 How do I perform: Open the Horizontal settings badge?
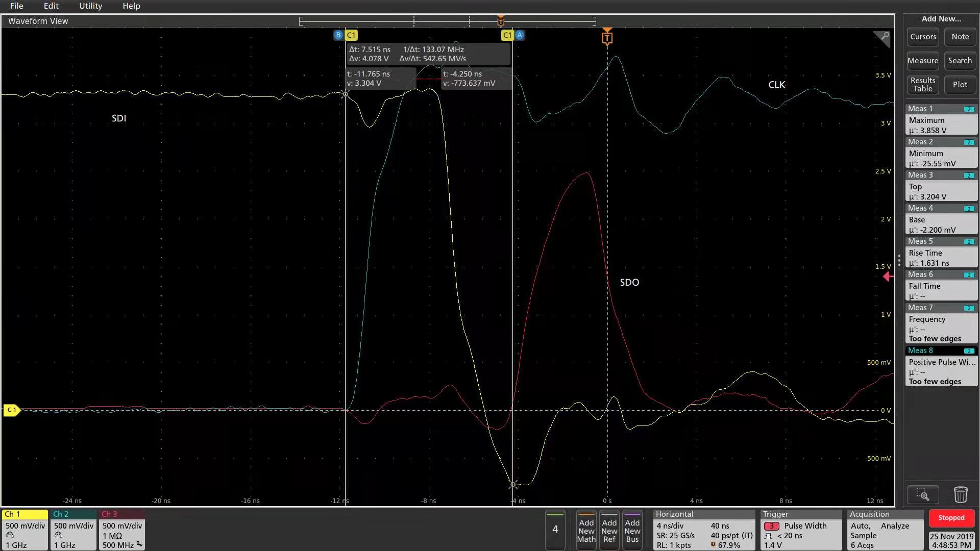(x=703, y=530)
